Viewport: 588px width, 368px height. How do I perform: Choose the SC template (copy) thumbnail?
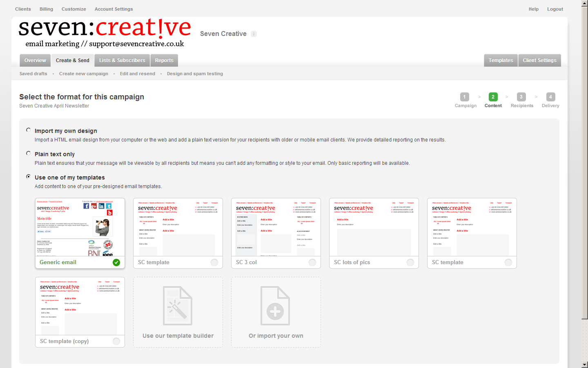coord(80,307)
